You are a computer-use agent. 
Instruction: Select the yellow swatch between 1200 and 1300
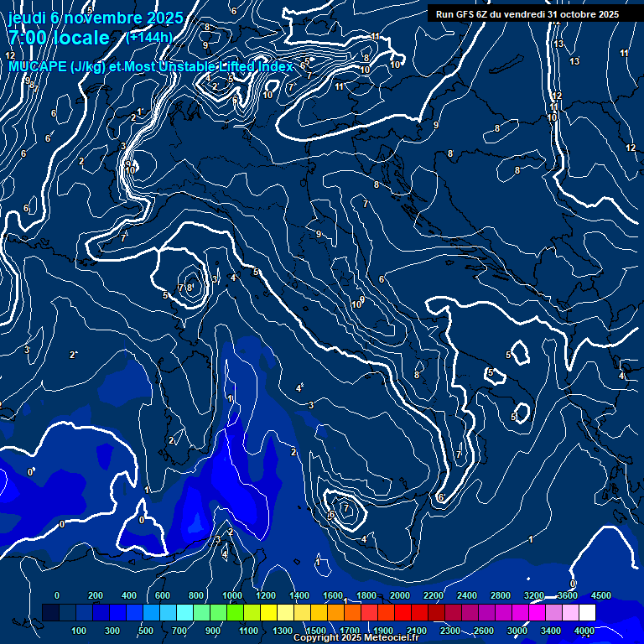[x=268, y=612]
